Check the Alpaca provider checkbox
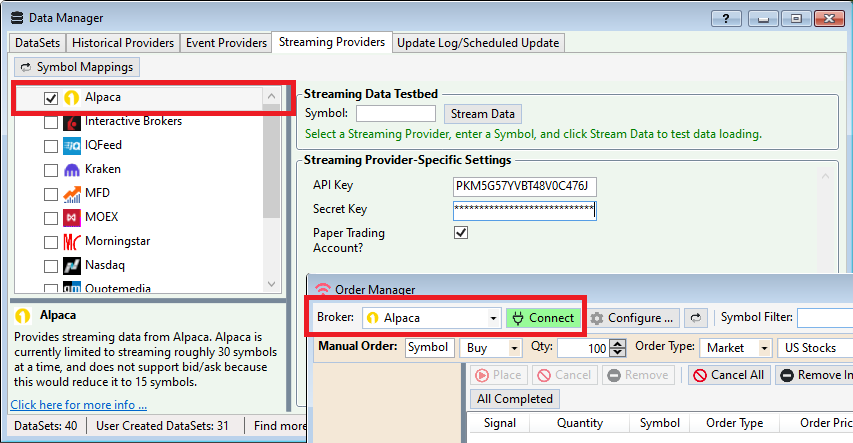Screen dimensions: 853x443 coord(51,98)
